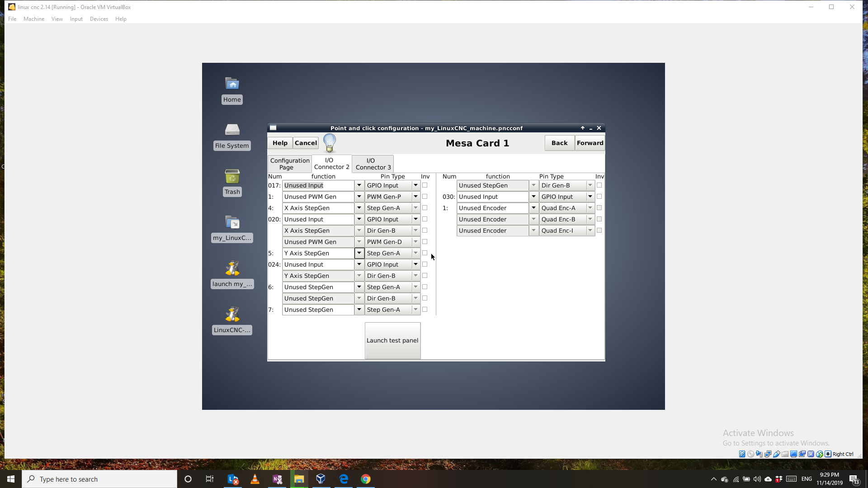
Task: Expand Unused Encoder function dropdown in row 1:
Action: pos(533,208)
